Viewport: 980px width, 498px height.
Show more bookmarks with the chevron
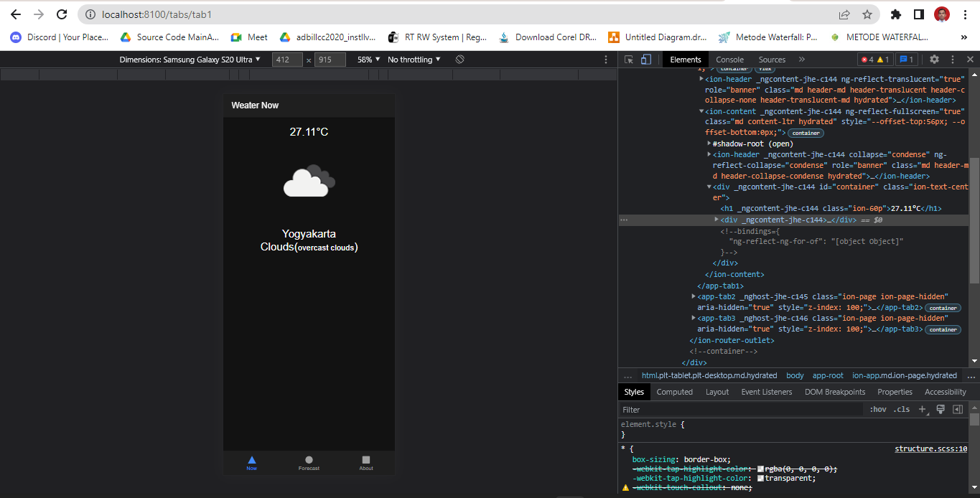pos(963,37)
